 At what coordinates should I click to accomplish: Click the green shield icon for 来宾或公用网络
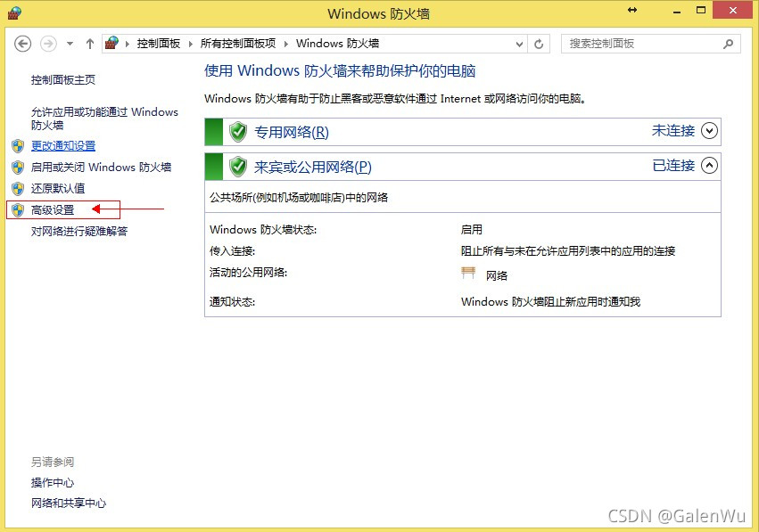237,167
